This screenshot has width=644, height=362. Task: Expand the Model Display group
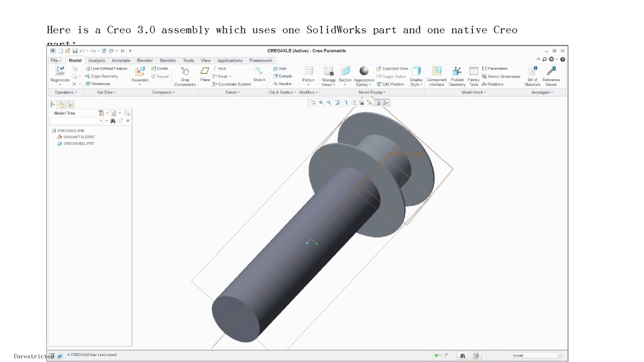pos(372,93)
